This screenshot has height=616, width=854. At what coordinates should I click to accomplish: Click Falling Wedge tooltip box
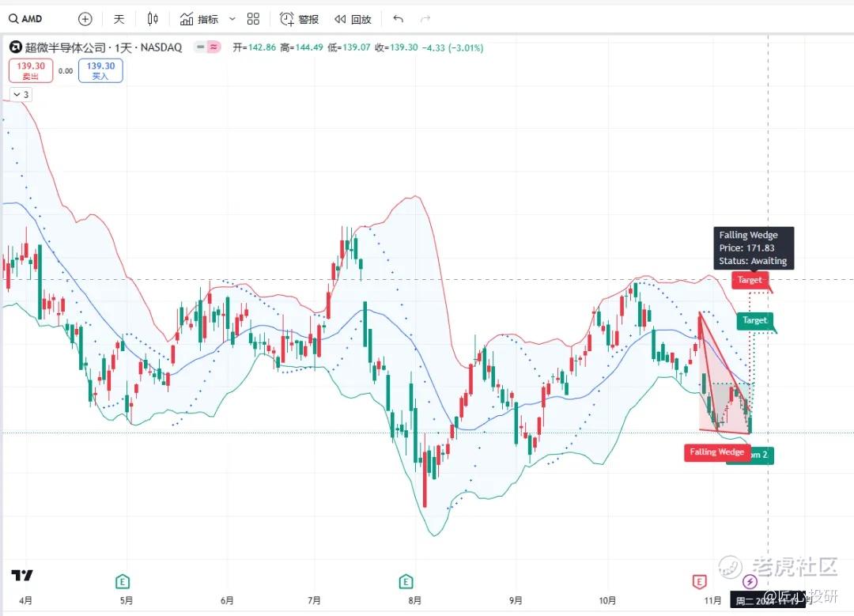tap(754, 248)
